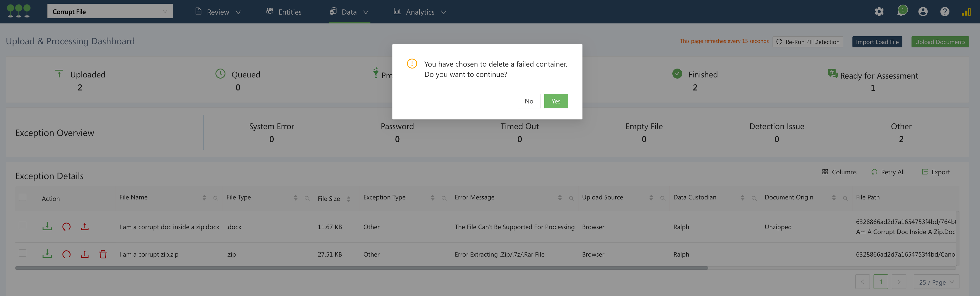Image resolution: width=980 pixels, height=296 pixels.
Task: Check the box for corrupt docx row
Action: click(23, 225)
